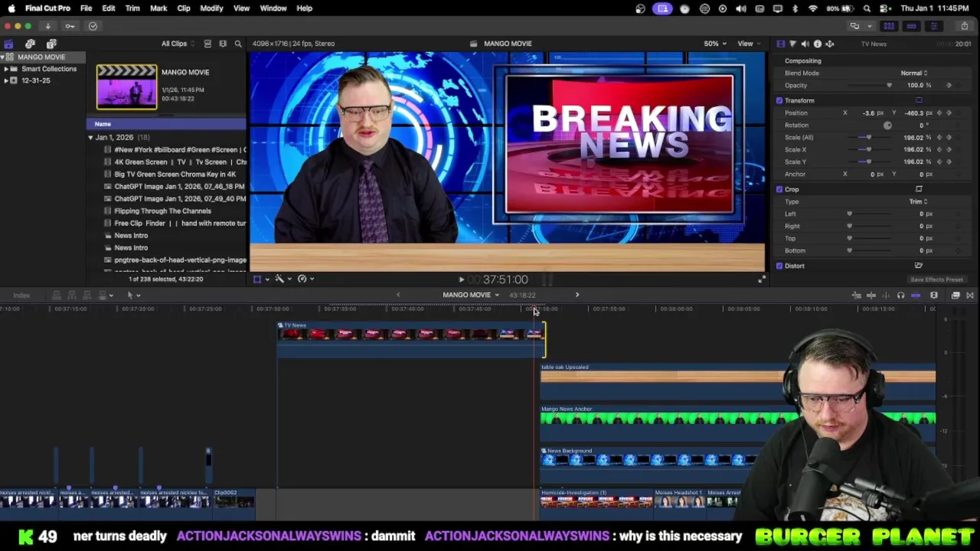Go back in timeline history arrow

(398, 295)
